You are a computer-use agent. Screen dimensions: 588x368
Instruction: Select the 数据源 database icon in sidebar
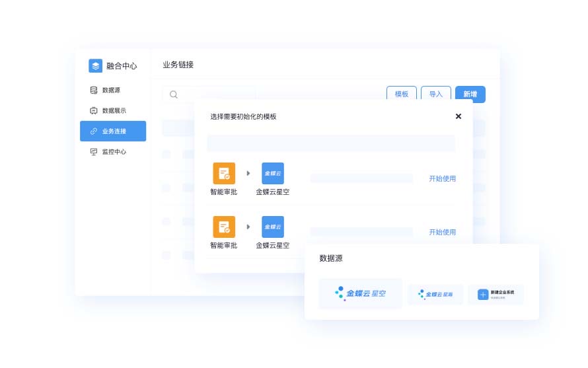point(94,90)
